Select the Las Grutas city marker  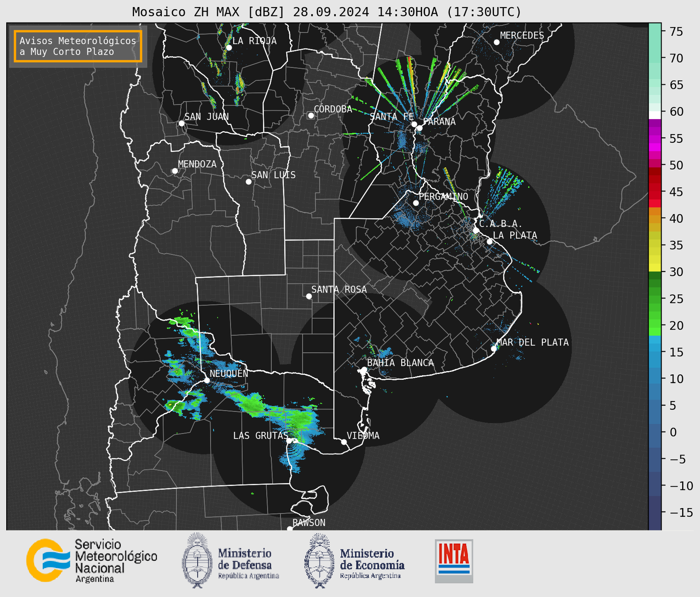click(289, 440)
